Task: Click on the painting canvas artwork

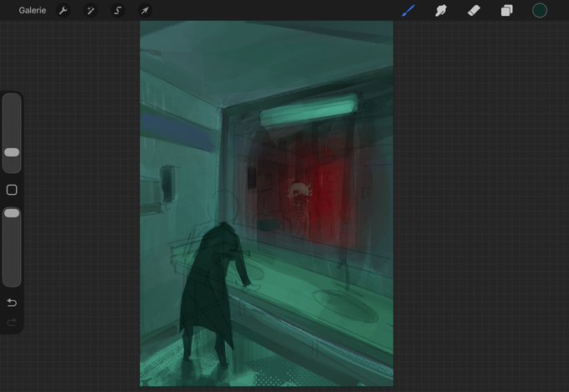Action: (x=266, y=203)
